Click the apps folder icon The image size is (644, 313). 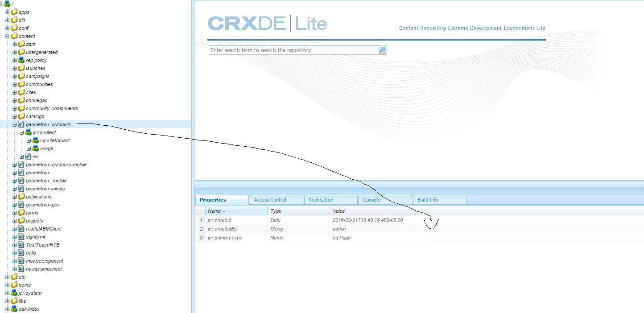pyautogui.click(x=14, y=12)
